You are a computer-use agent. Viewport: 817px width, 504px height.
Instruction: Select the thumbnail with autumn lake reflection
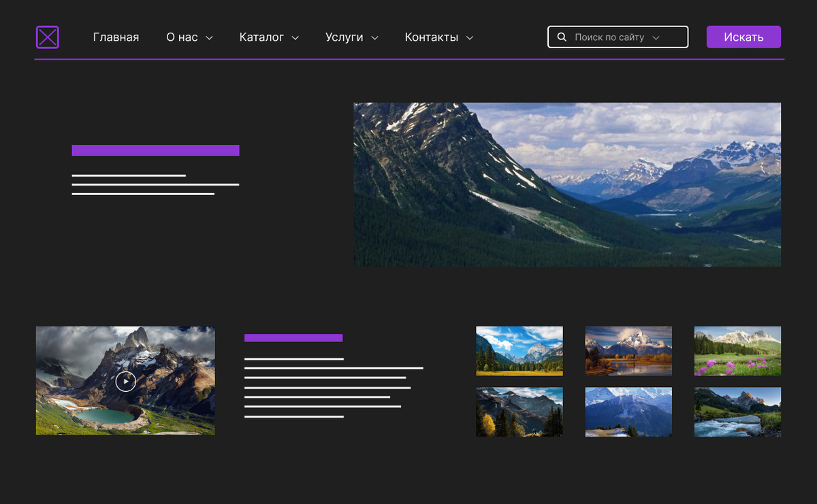tap(628, 351)
